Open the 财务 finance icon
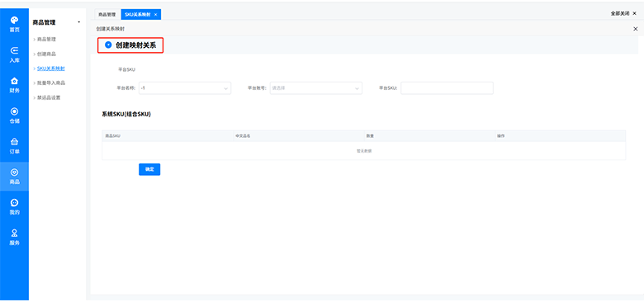 (x=14, y=81)
